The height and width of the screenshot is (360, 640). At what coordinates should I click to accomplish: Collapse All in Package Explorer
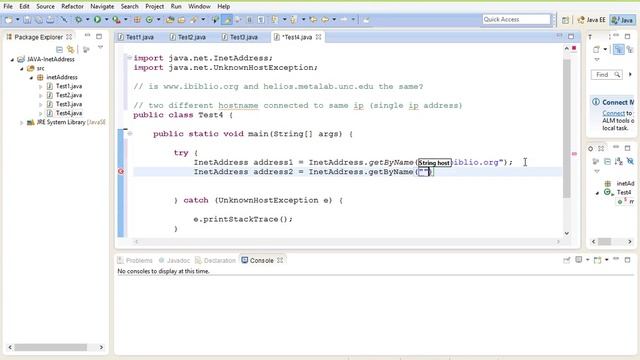[x=60, y=49]
